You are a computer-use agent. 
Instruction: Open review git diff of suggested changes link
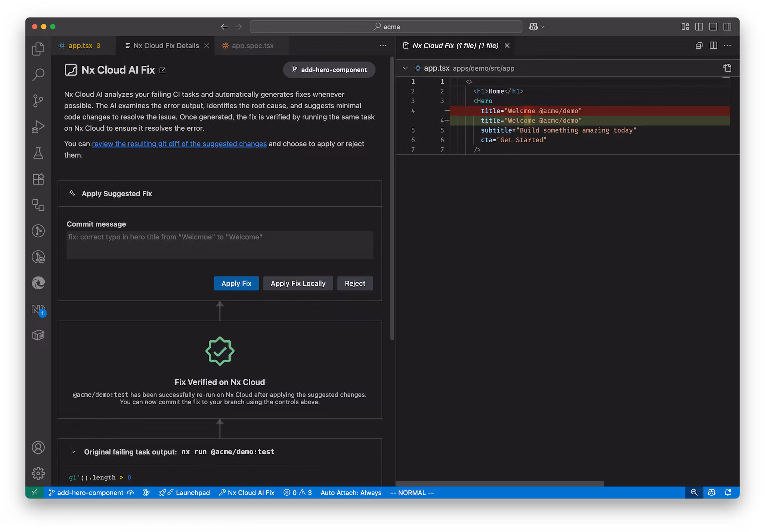tap(179, 144)
